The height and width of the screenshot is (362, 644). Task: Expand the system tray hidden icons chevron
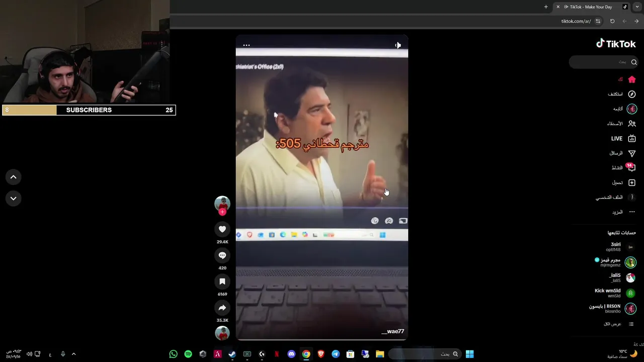(73, 354)
